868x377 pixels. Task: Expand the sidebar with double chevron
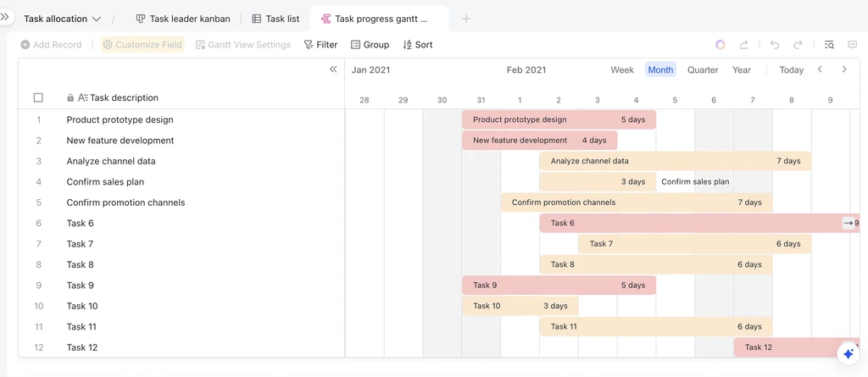tap(4, 17)
